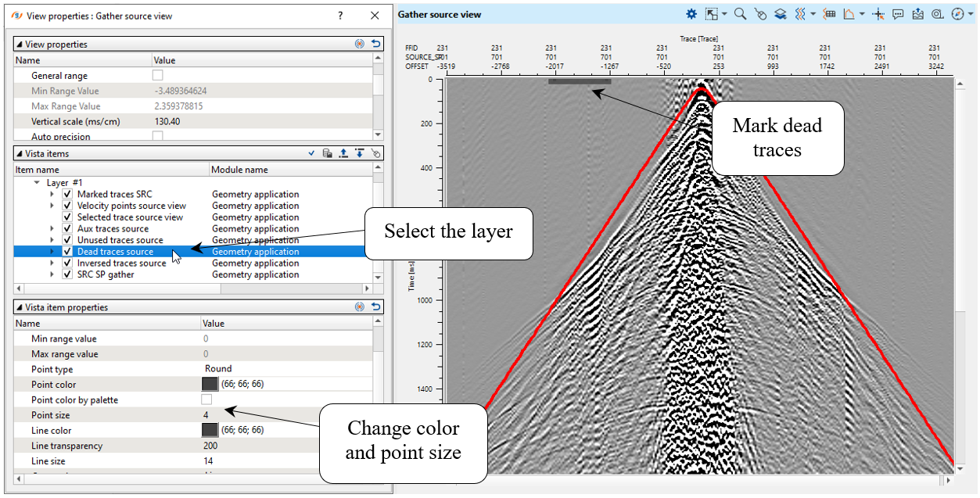980x498 pixels.
Task: Click the export image icon
Action: [x=917, y=14]
